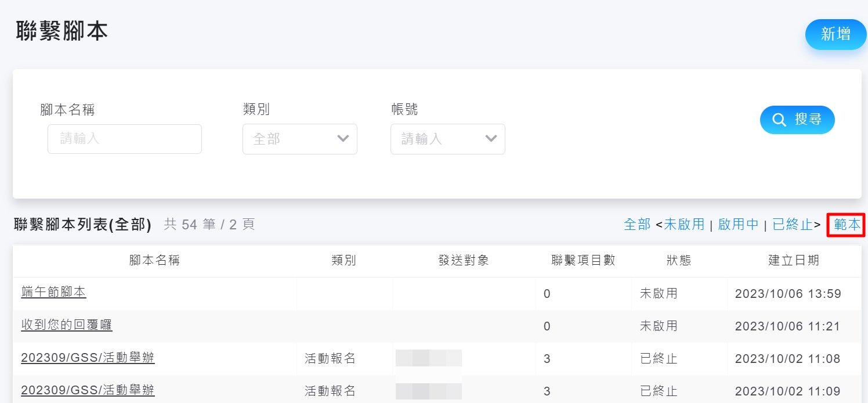
Task: Click the 狀態 column header
Action: click(679, 261)
